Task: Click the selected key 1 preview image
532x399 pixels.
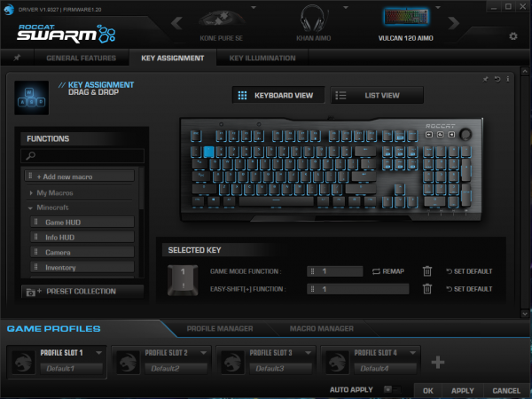Action: [x=184, y=280]
